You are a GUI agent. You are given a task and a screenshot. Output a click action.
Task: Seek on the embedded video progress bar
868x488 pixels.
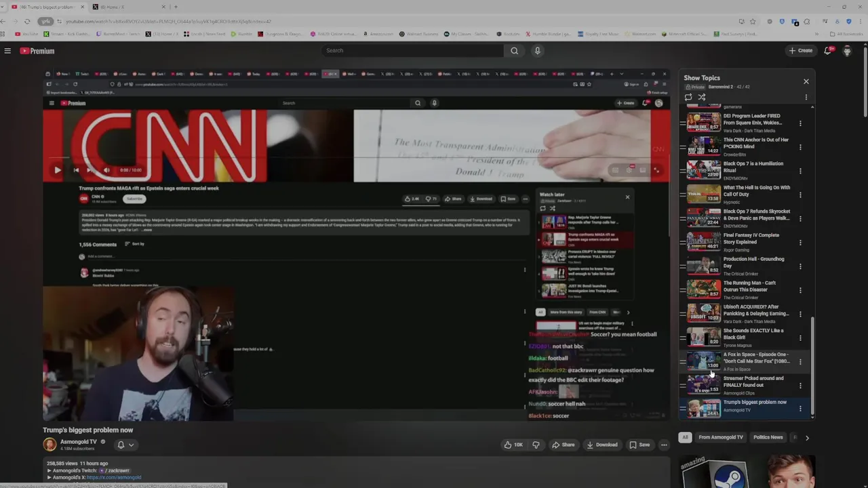[x=356, y=158]
